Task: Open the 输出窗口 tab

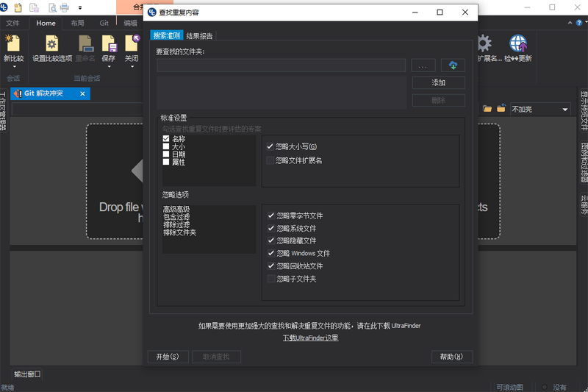Action: (27, 374)
